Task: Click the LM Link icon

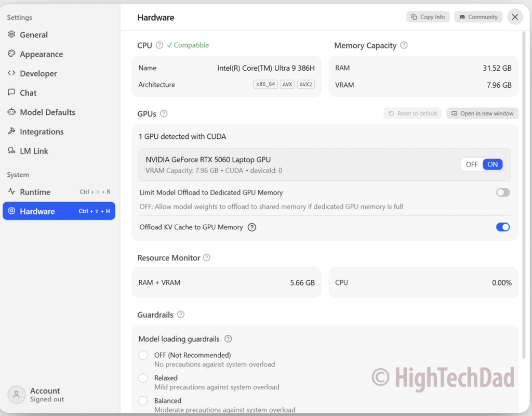Action: click(x=11, y=150)
